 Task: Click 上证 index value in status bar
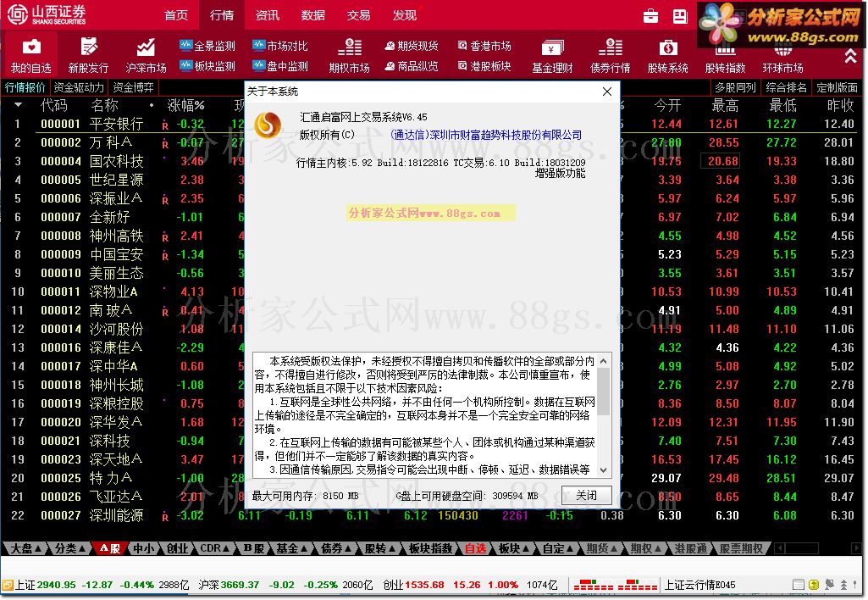point(56,585)
